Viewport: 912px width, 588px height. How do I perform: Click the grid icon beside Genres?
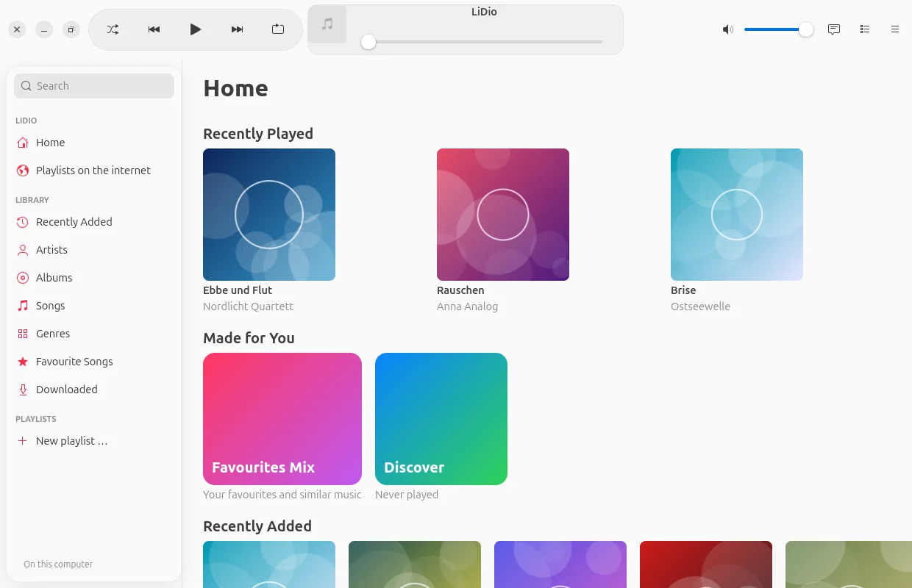23,334
